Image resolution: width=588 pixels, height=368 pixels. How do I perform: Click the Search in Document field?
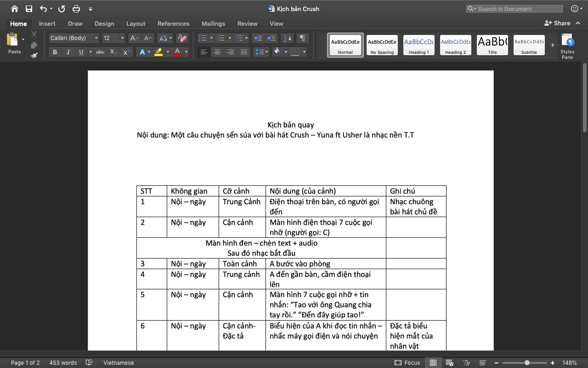coord(514,9)
